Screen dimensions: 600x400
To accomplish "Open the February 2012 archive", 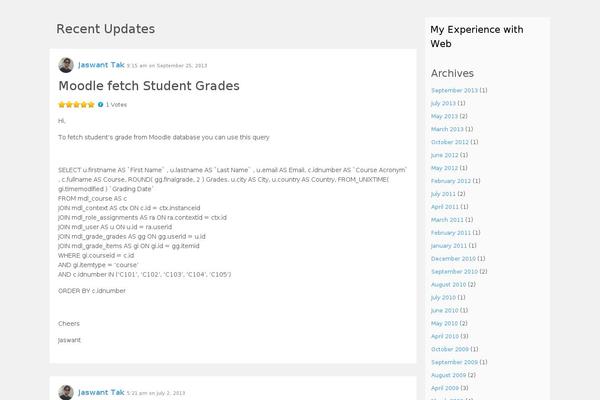I will [450, 181].
